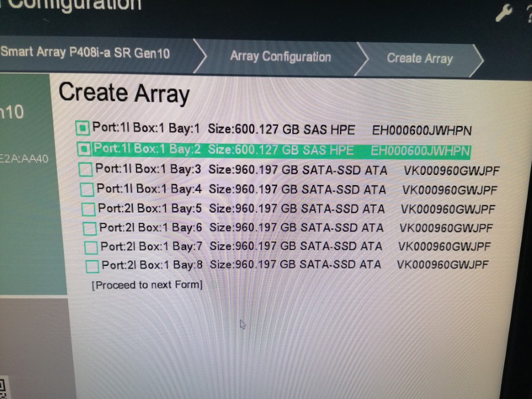
Task: Go to Smart Array P408i-a SR Gen10 breadcrumb
Action: [85, 53]
